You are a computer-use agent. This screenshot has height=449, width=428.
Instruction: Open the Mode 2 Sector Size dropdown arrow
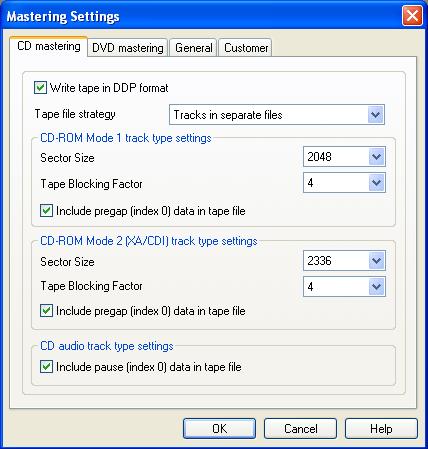[377, 261]
